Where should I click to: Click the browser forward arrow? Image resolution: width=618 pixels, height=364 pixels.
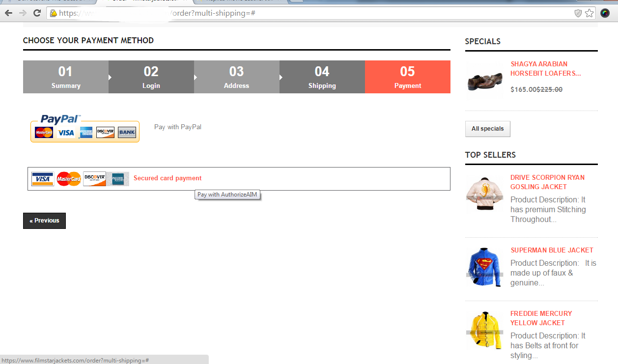(x=23, y=13)
